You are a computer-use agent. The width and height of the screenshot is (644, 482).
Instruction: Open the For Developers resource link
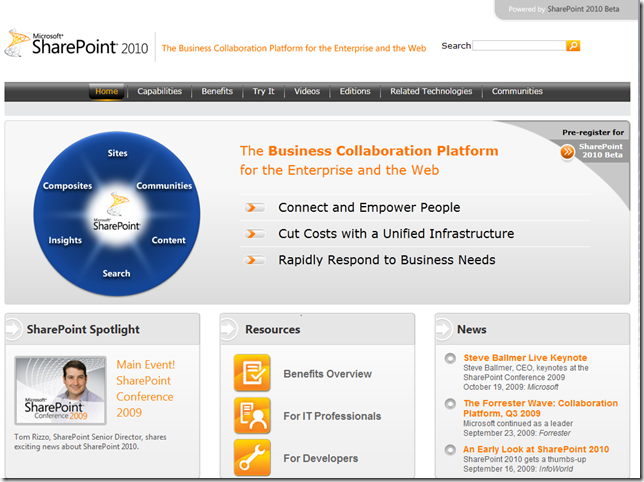click(x=320, y=459)
